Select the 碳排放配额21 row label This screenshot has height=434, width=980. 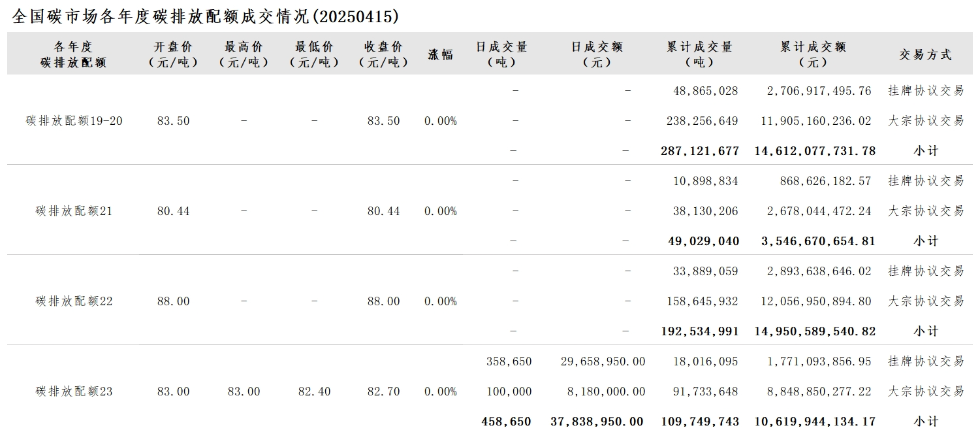pos(74,211)
